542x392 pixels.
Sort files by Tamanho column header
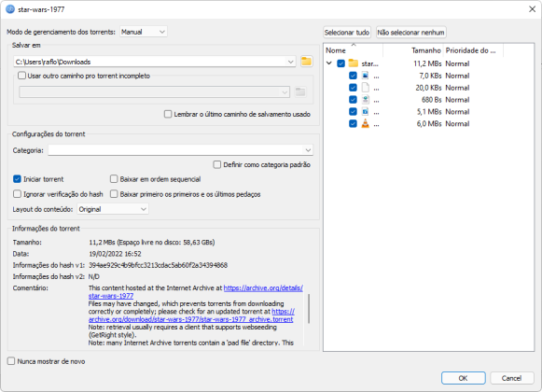[x=425, y=50]
